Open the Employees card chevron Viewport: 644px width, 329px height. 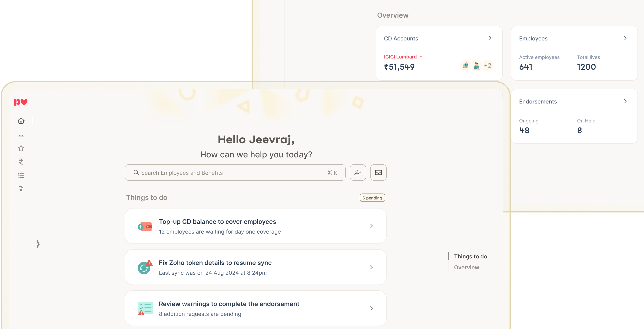625,38
